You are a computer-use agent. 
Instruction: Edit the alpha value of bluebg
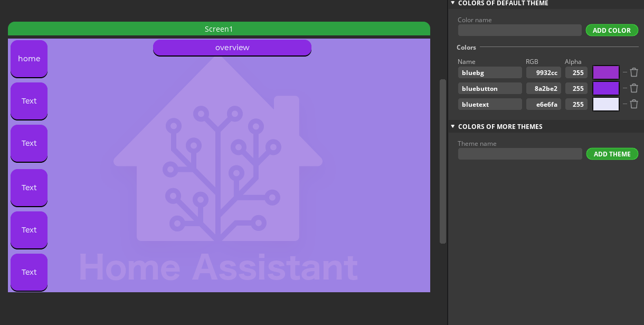click(x=576, y=72)
